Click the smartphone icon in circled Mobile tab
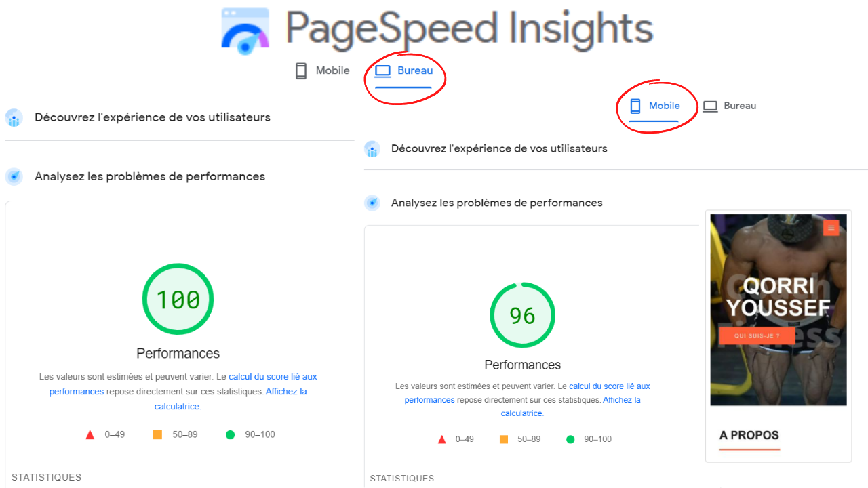The image size is (868, 488). [x=635, y=106]
